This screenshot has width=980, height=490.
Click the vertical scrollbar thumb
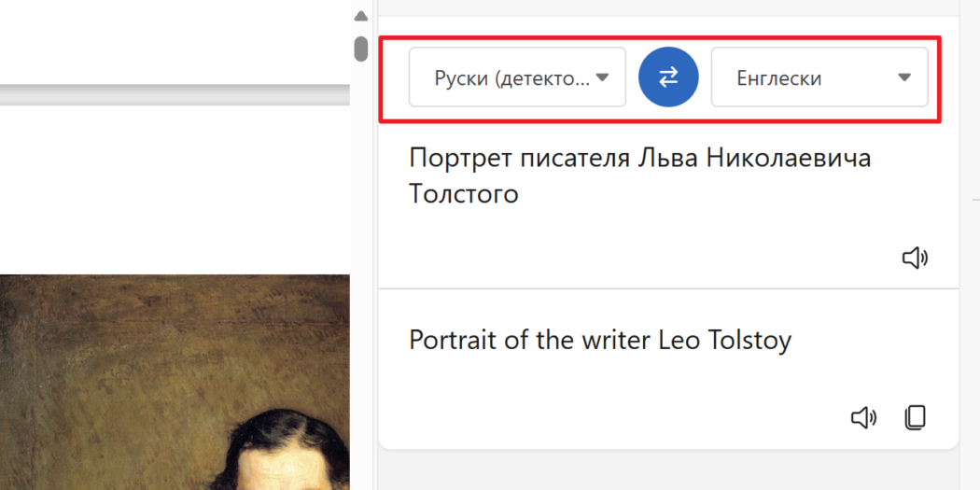tap(360, 49)
